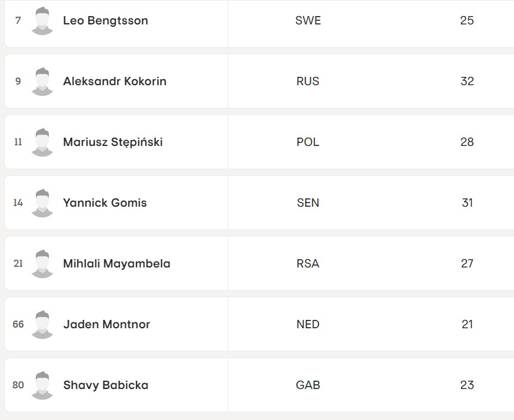Open Leo Bengtsson's player page
This screenshot has width=514, height=420.
[x=106, y=21]
